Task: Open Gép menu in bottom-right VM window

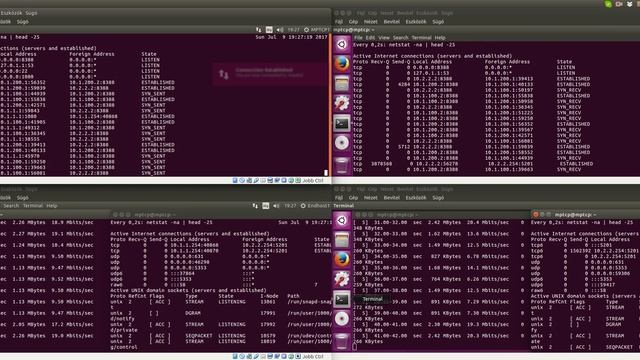Action: [x=353, y=198]
